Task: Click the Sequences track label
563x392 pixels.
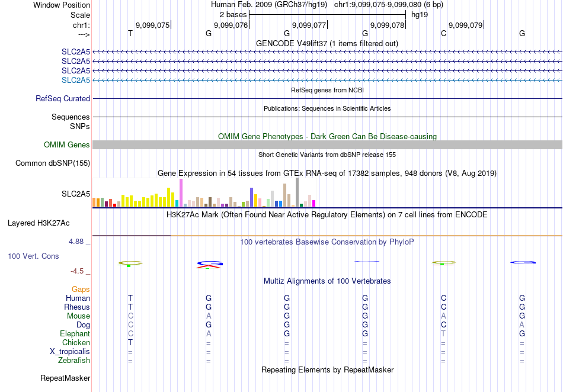Action: [71, 117]
